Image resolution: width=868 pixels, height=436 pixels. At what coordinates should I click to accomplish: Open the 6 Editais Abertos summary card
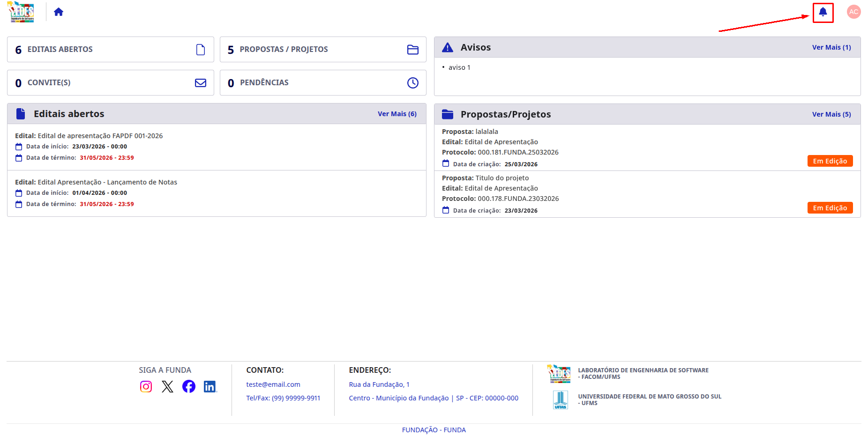[111, 50]
